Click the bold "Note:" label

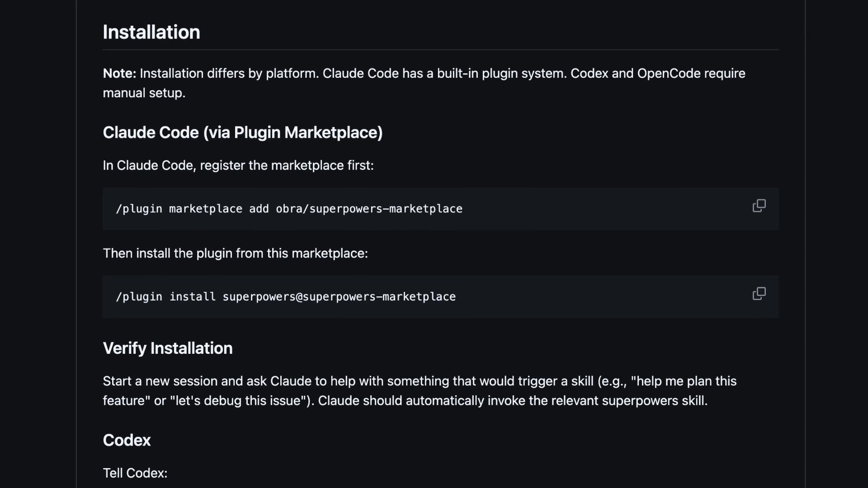pyautogui.click(x=119, y=73)
